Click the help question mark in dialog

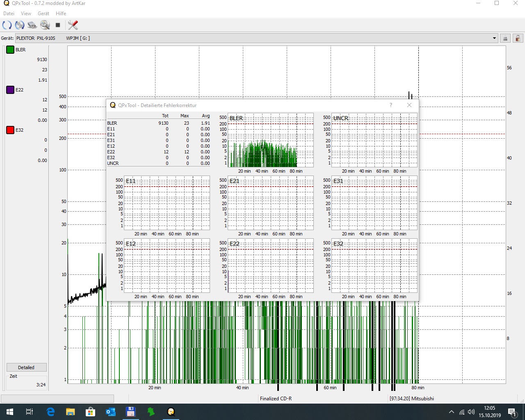(x=391, y=105)
